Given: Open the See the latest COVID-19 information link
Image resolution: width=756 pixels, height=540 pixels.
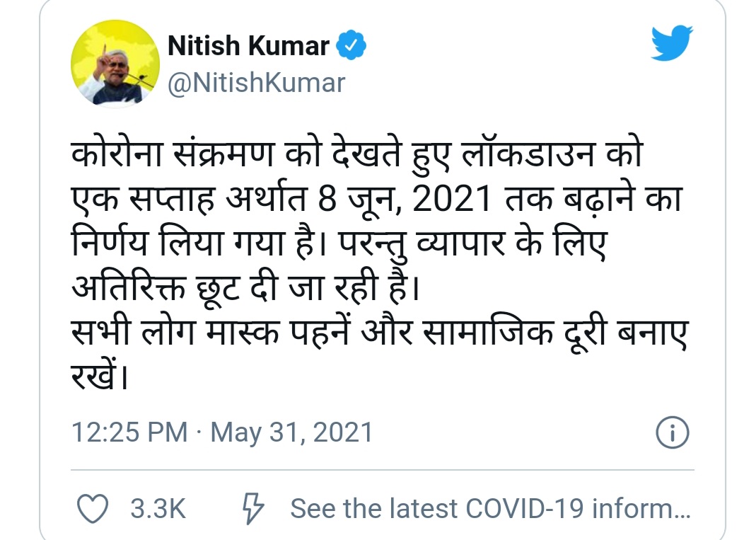Looking at the screenshot, I should [x=489, y=508].
